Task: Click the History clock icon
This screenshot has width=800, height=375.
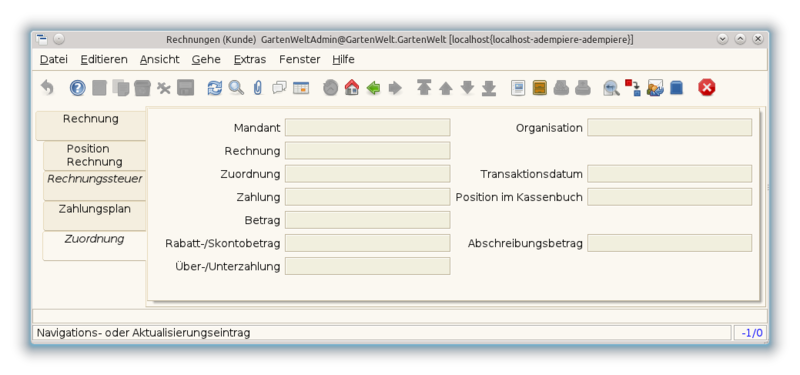Action: point(331,88)
